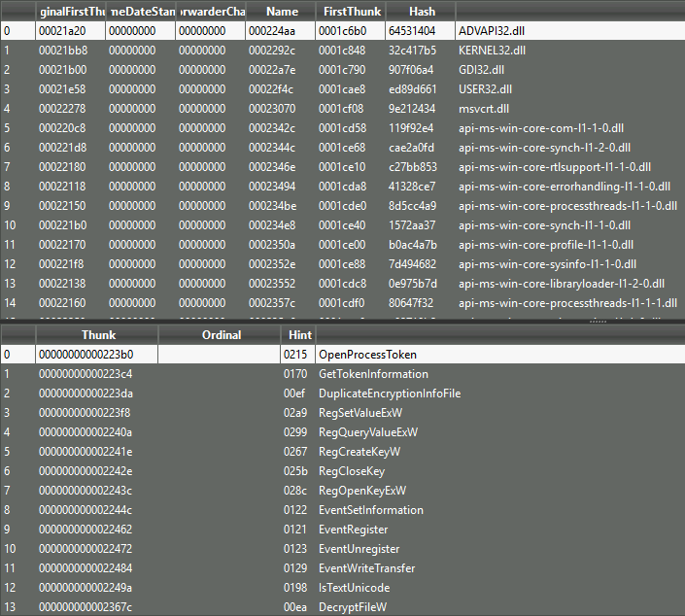
Task: Click the Hint column header
Action: pyautogui.click(x=299, y=334)
